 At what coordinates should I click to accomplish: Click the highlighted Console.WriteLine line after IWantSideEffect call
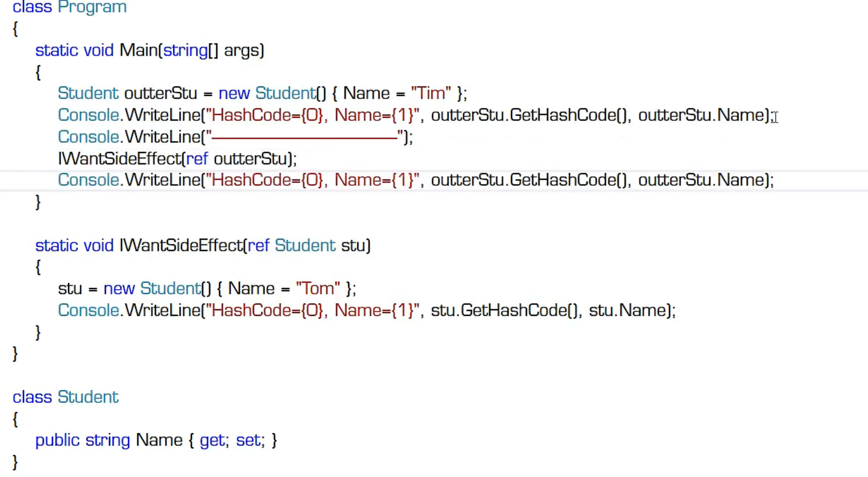tap(416, 180)
